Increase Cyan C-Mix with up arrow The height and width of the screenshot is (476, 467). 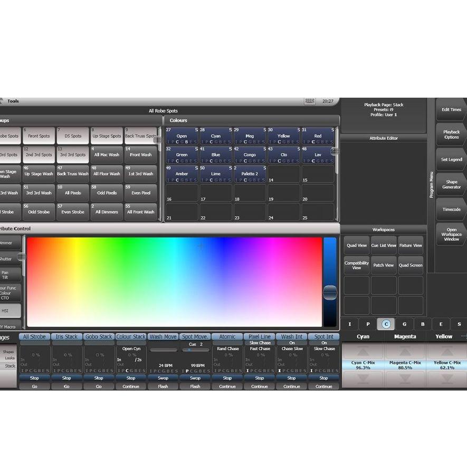pyautogui.click(x=363, y=351)
